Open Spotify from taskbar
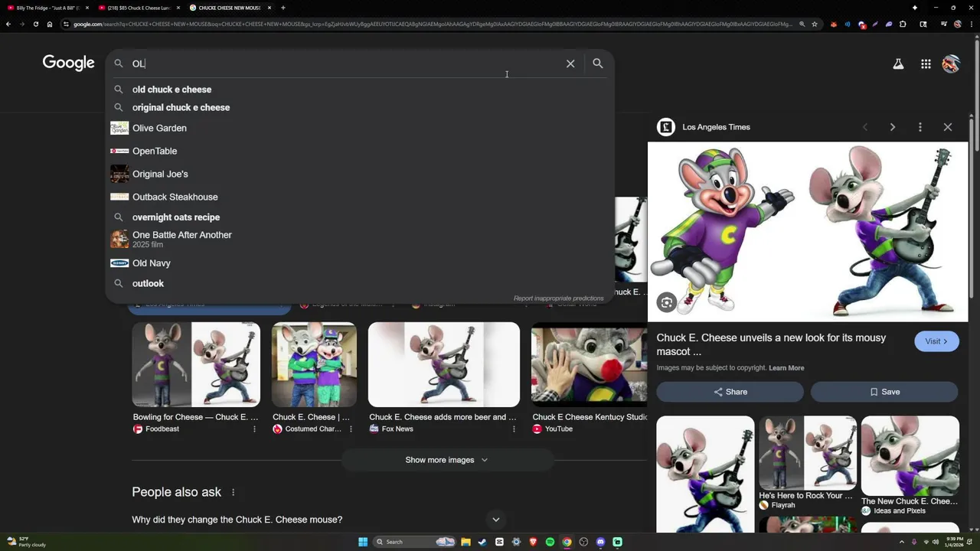 tap(550, 542)
